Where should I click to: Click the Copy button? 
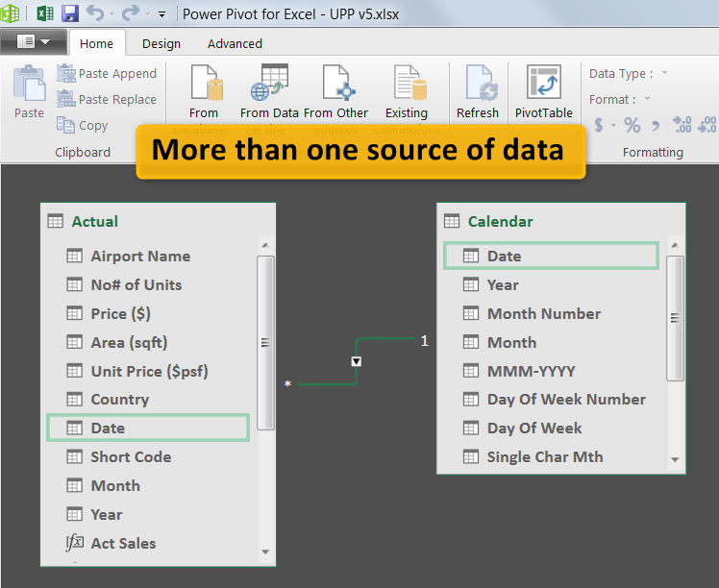[x=83, y=125]
